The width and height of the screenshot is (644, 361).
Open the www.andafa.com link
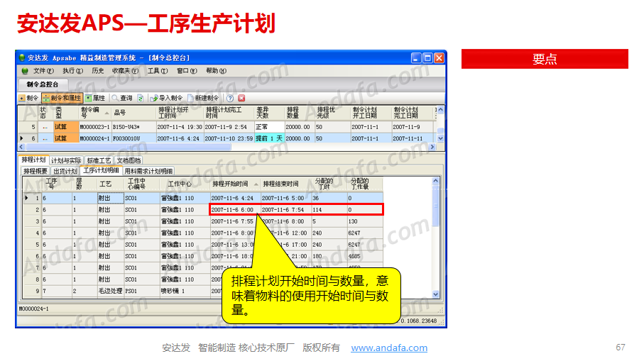389,348
